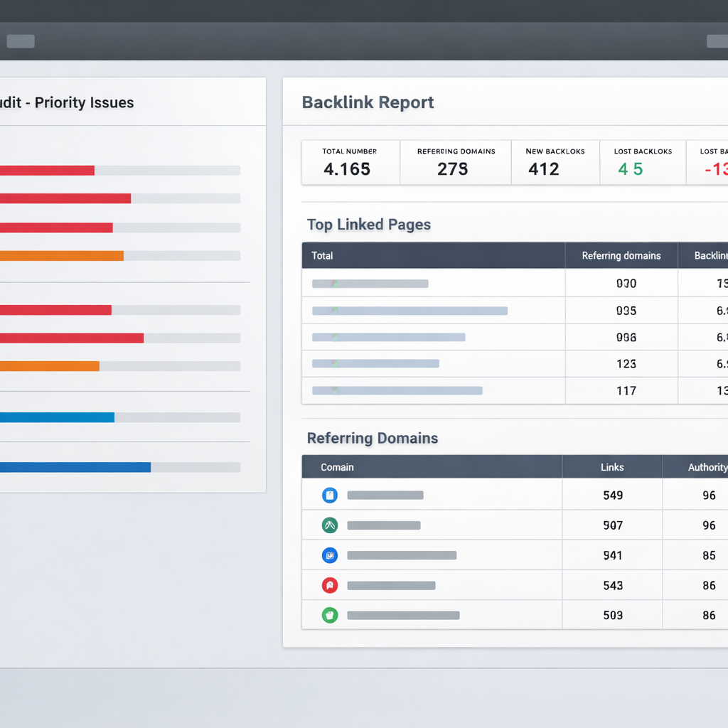The height and width of the screenshot is (728, 728).
Task: Open the page link in the 123 row
Action: [375, 363]
